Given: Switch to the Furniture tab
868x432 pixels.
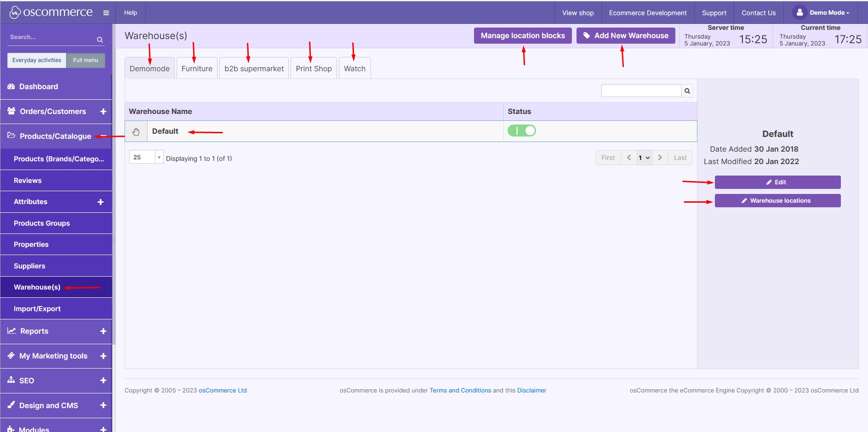Looking at the screenshot, I should [x=197, y=68].
